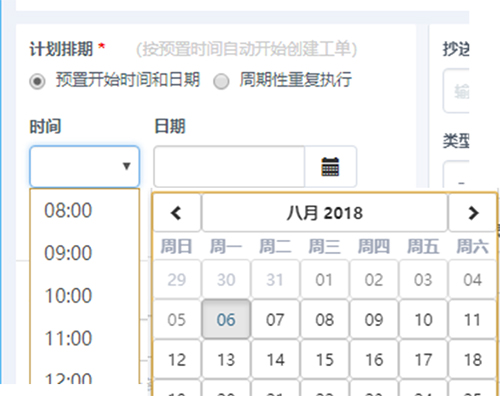
Task: Pick highlighted date 06
Action: point(226,320)
